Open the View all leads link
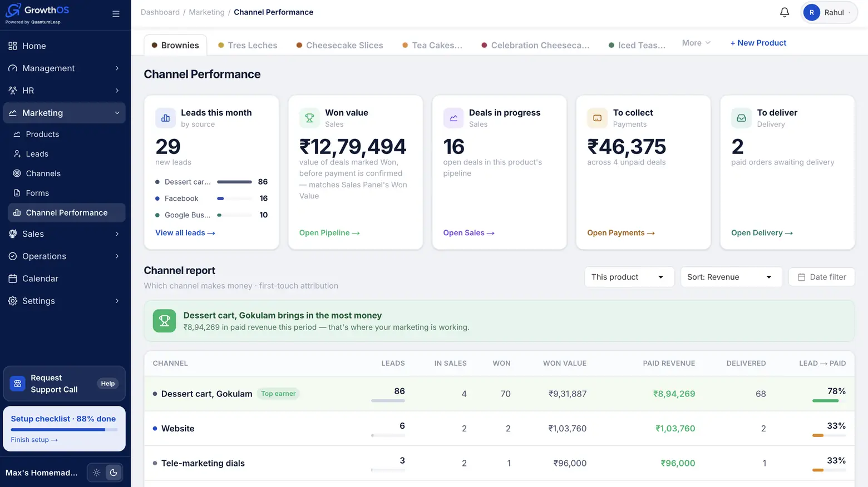The width and height of the screenshot is (868, 487). point(185,233)
